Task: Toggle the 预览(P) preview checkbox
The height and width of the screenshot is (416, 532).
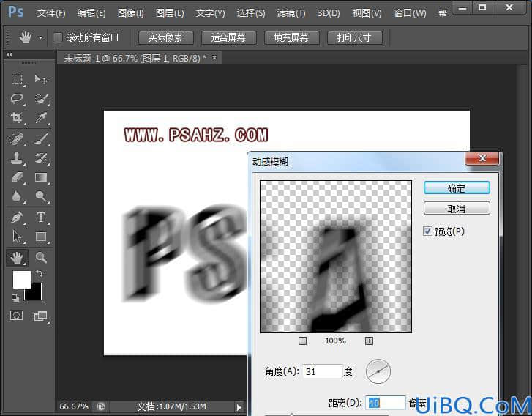Action: tap(427, 231)
